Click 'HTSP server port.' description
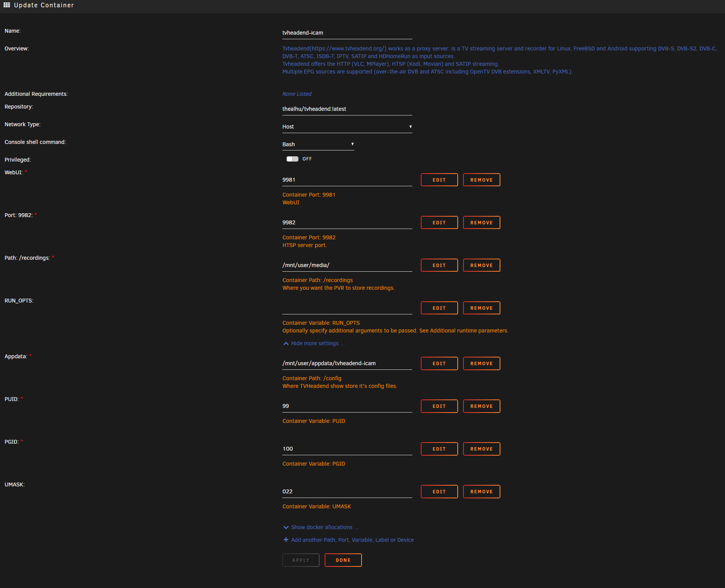 coord(305,245)
